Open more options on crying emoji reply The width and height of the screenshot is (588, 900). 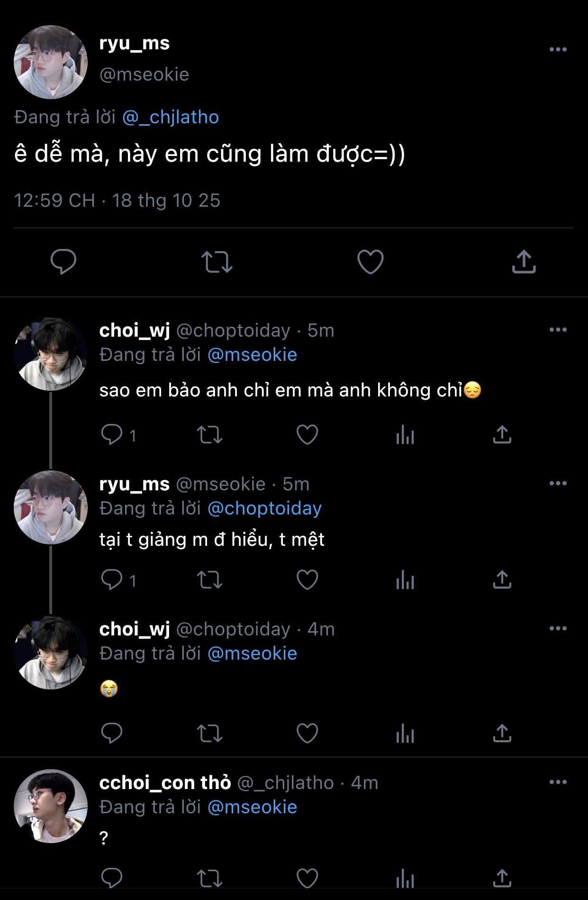[x=558, y=628]
